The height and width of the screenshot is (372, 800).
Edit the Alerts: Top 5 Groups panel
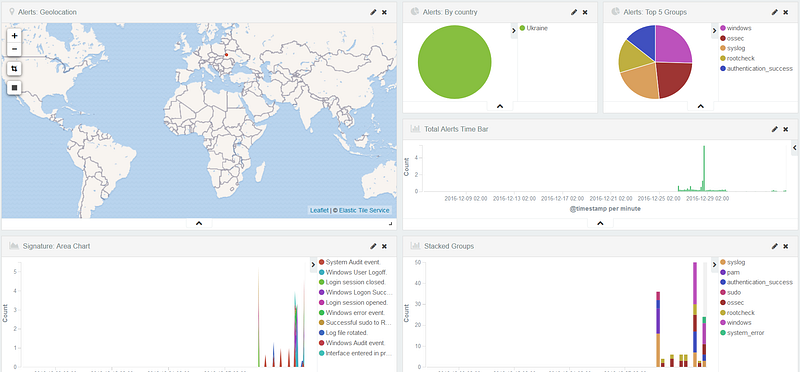pyautogui.click(x=774, y=12)
